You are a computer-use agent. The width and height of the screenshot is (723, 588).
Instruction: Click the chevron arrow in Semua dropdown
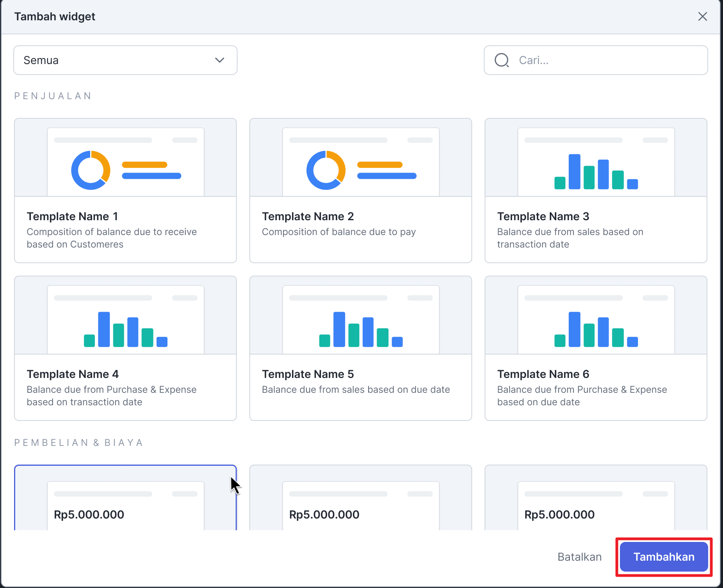point(220,60)
